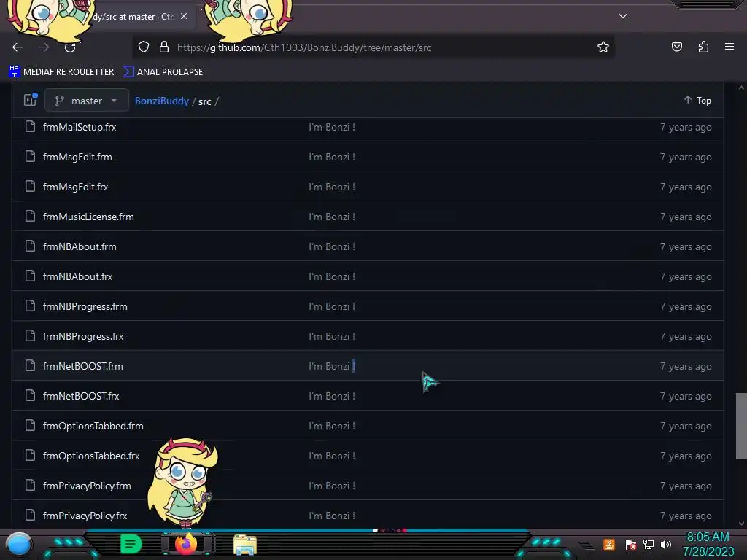The height and width of the screenshot is (560, 747).
Task: Open the Firefox hamburger menu
Action: click(729, 47)
